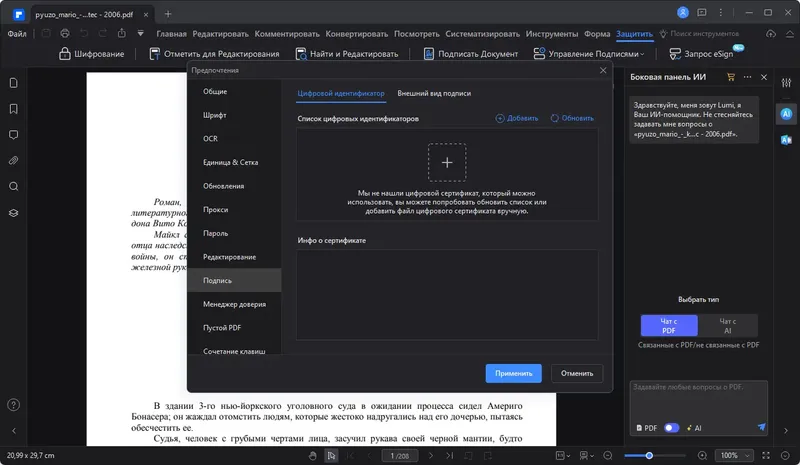Open the quick access toolbar dropdown arrow
Viewport: 800px width, 465px height.
click(x=140, y=34)
